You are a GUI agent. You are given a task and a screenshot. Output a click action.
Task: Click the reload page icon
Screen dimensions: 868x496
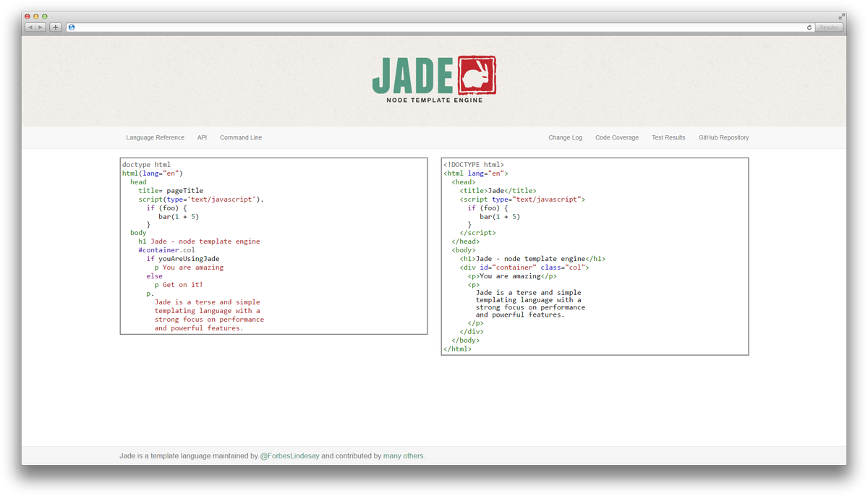coord(809,27)
